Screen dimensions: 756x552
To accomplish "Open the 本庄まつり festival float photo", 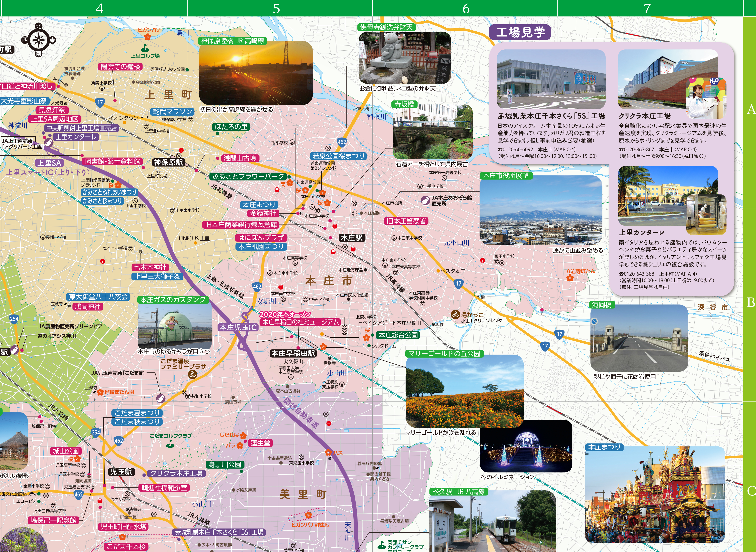I will (x=655, y=495).
